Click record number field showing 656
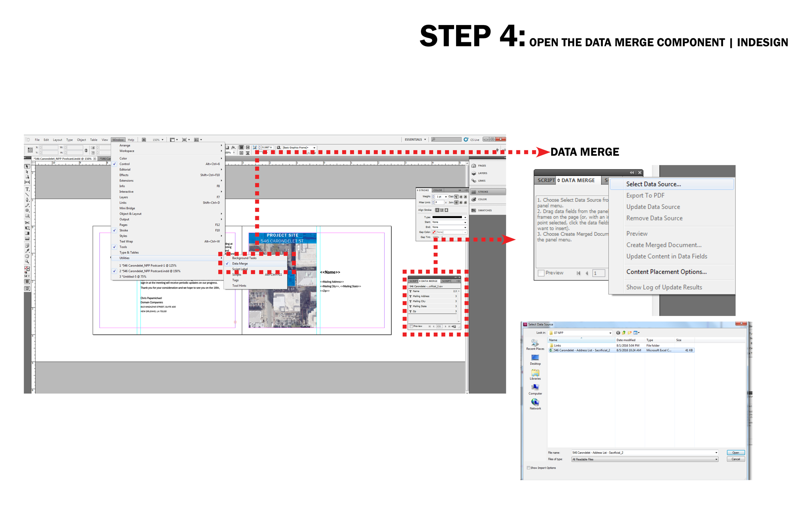This screenshot has height=526, width=812. click(x=439, y=326)
